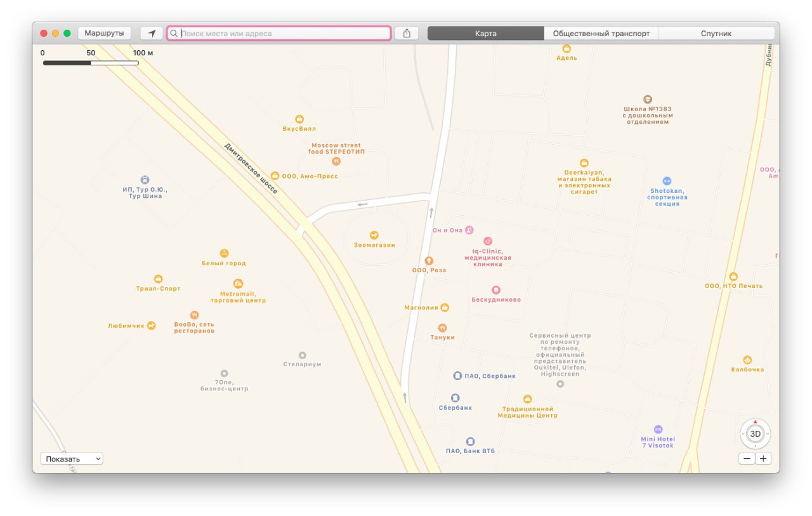Select the Магнолия store pin
Screen dimensions: 812x516
coord(445,308)
